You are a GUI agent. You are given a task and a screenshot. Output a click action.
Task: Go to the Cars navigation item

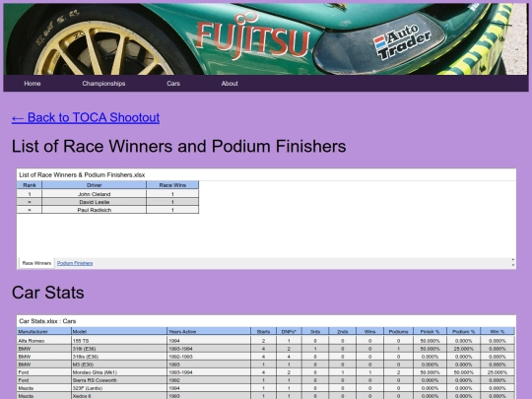pos(173,84)
